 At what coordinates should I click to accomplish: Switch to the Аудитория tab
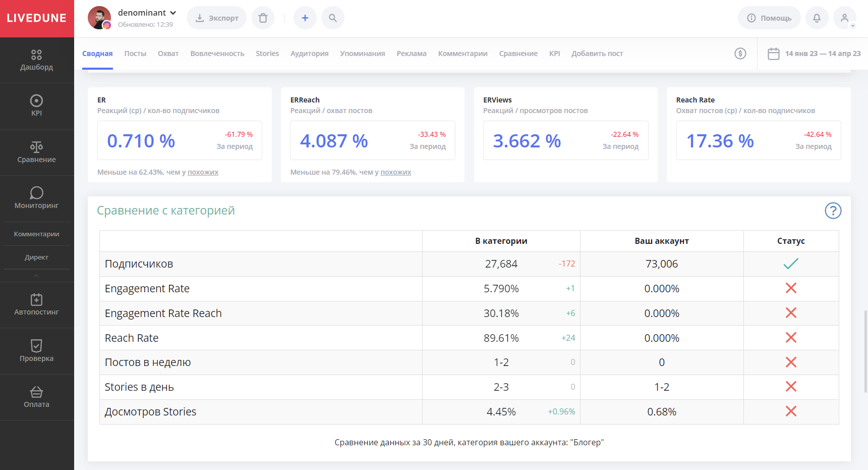309,54
